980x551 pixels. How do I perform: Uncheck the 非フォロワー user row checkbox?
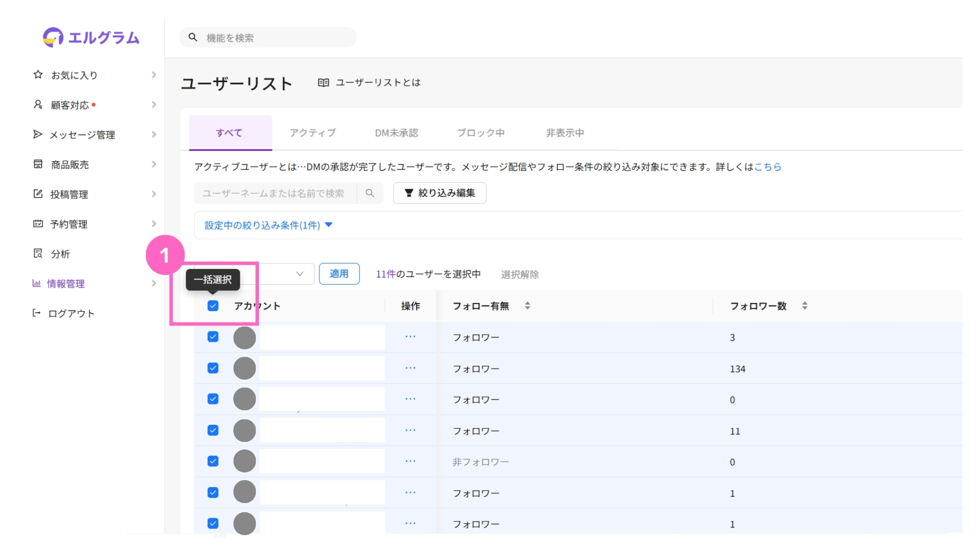click(x=213, y=461)
